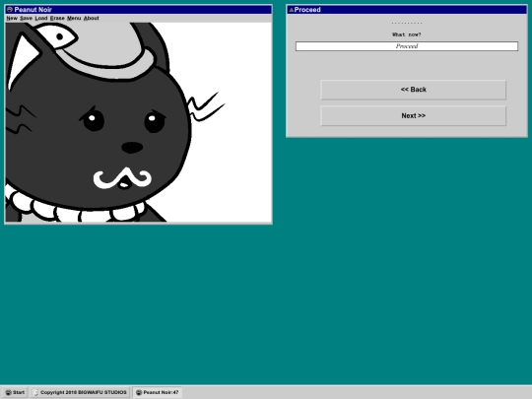Image resolution: width=532 pixels, height=399 pixels.
Task: Switch to Peanut Noir:47 taskbar entry
Action: pyautogui.click(x=158, y=392)
